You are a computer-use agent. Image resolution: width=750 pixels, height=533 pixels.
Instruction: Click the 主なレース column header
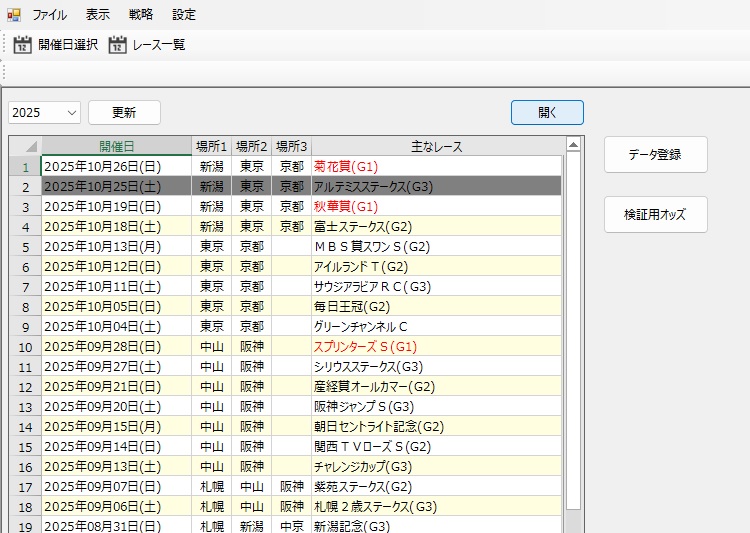[x=437, y=146]
